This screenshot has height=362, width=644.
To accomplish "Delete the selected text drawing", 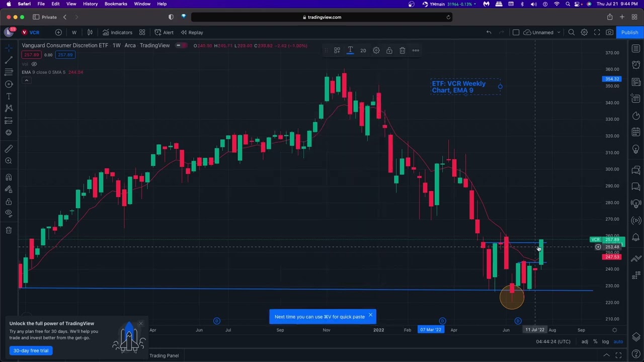I will (x=403, y=50).
